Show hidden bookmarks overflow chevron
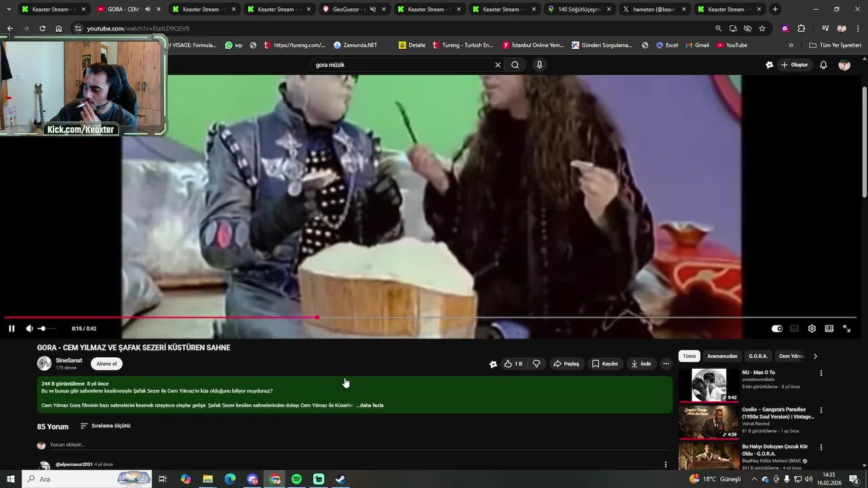 pyautogui.click(x=791, y=45)
